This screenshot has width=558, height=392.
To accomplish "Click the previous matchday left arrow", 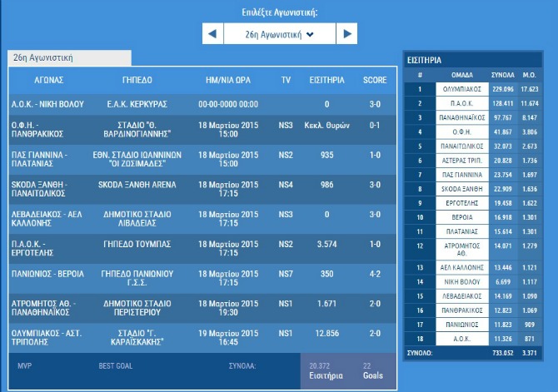I will 212,34.
